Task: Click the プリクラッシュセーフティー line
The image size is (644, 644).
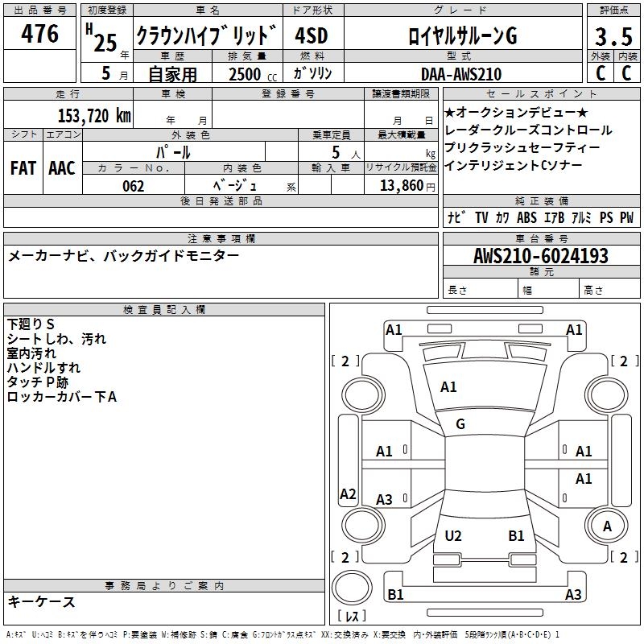Action: (522, 147)
